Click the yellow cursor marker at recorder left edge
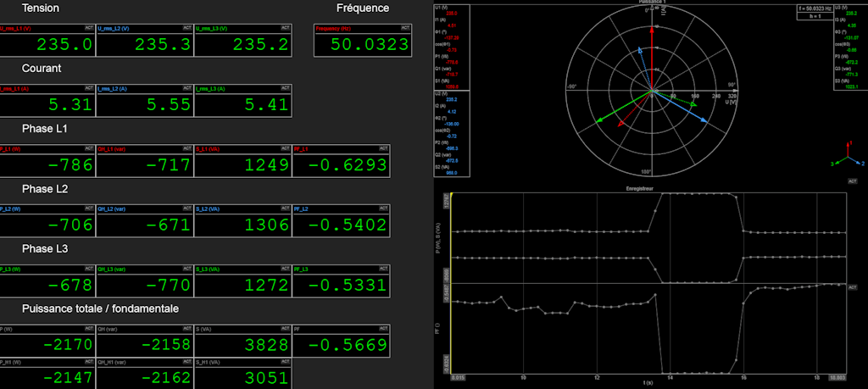Image resolution: width=868 pixels, height=389 pixels. pyautogui.click(x=452, y=195)
